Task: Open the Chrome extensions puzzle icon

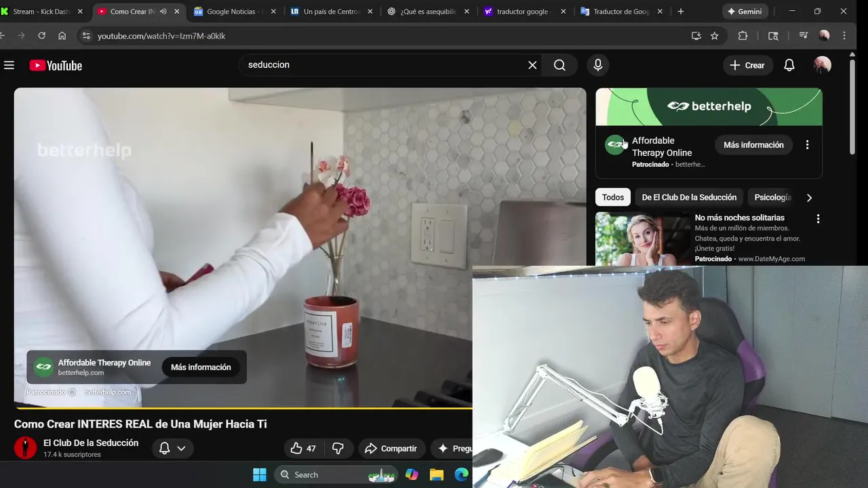Action: (743, 36)
